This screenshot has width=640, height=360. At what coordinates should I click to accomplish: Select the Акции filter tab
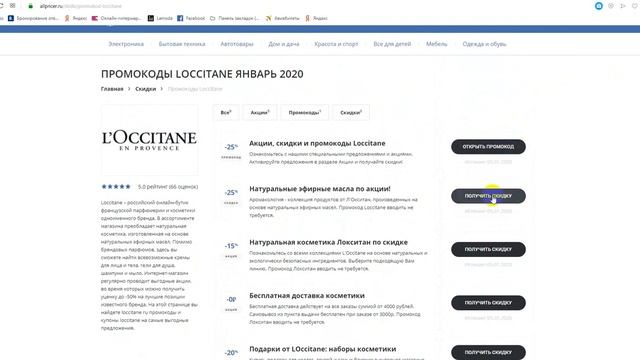coord(260,113)
